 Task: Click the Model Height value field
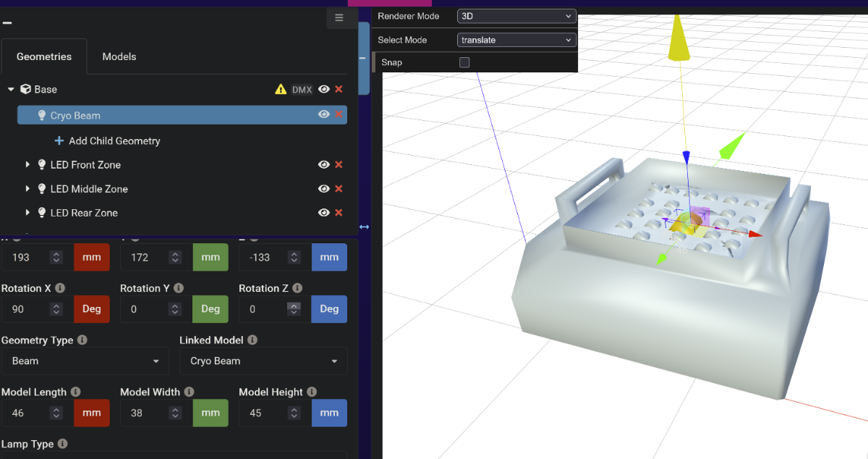point(275,413)
